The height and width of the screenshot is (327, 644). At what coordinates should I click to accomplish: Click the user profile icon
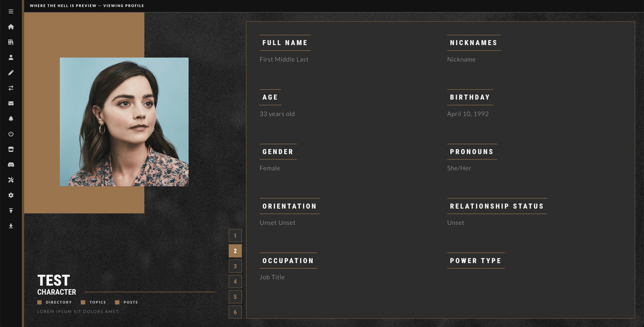(11, 58)
